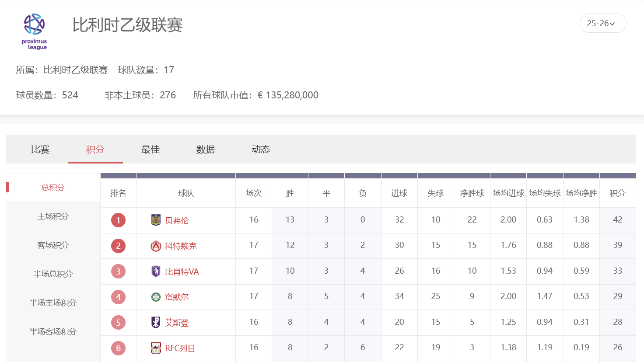Click the 艾斯登 team crest icon

pyautogui.click(x=156, y=323)
